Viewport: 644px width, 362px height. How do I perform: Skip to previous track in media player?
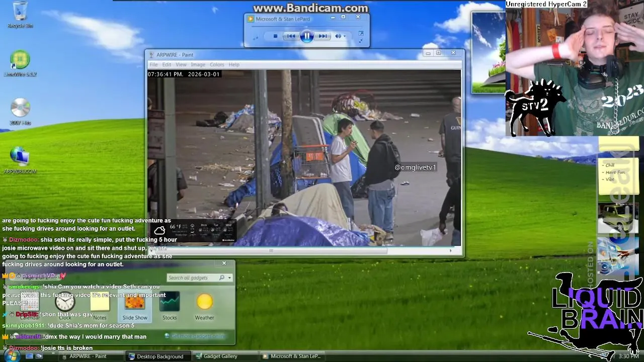click(291, 36)
